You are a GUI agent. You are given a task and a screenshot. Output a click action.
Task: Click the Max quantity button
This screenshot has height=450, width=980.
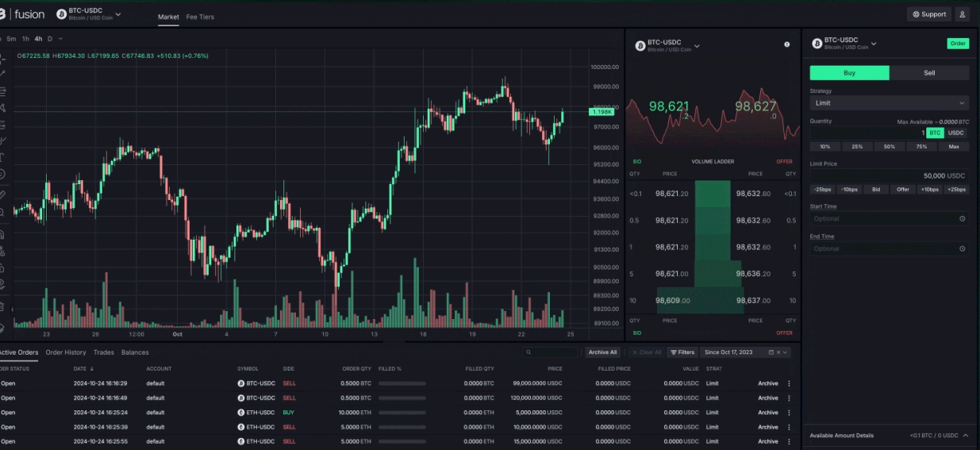pyautogui.click(x=954, y=147)
